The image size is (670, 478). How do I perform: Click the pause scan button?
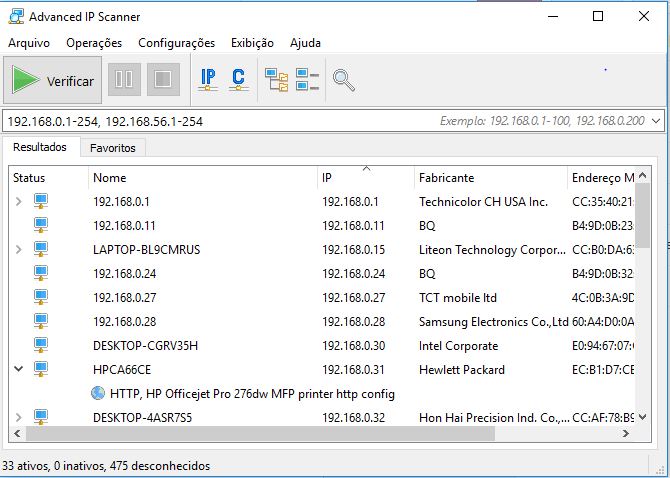coord(124,79)
